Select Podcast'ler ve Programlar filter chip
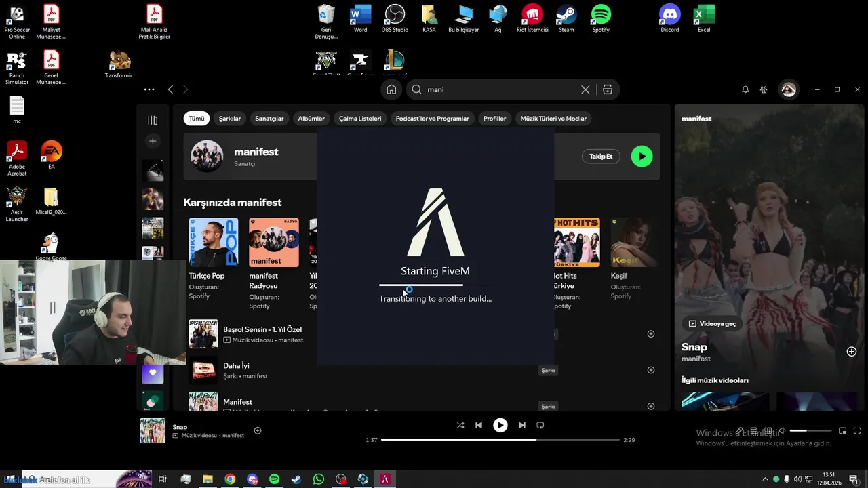The image size is (868, 488). (x=432, y=119)
